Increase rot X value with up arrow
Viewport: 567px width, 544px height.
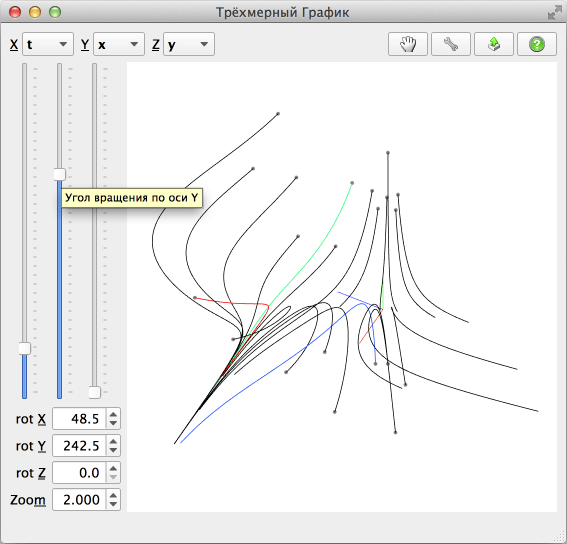tap(113, 415)
